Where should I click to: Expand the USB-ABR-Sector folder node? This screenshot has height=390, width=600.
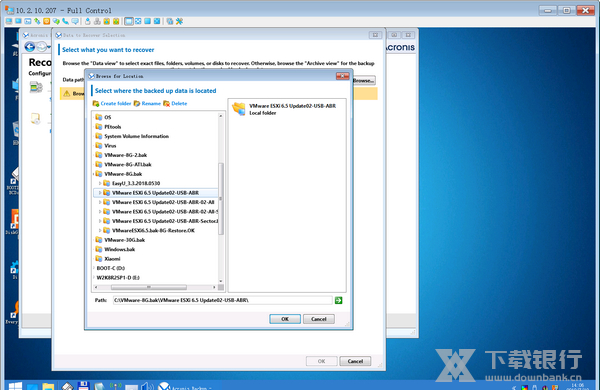100,221
